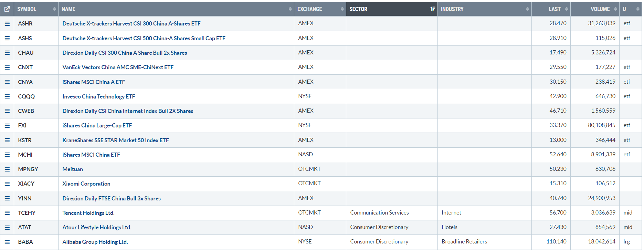Sort table by NAME column
This screenshot has width=644, height=250.
tap(176, 9)
